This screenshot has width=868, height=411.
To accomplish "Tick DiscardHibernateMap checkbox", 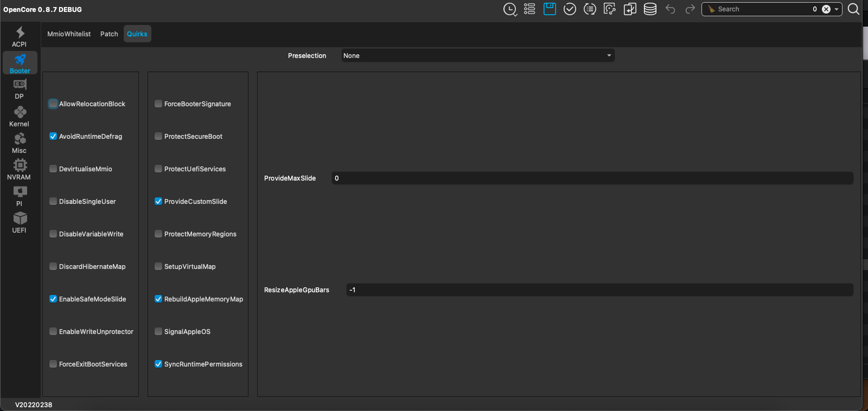I will click(x=53, y=266).
